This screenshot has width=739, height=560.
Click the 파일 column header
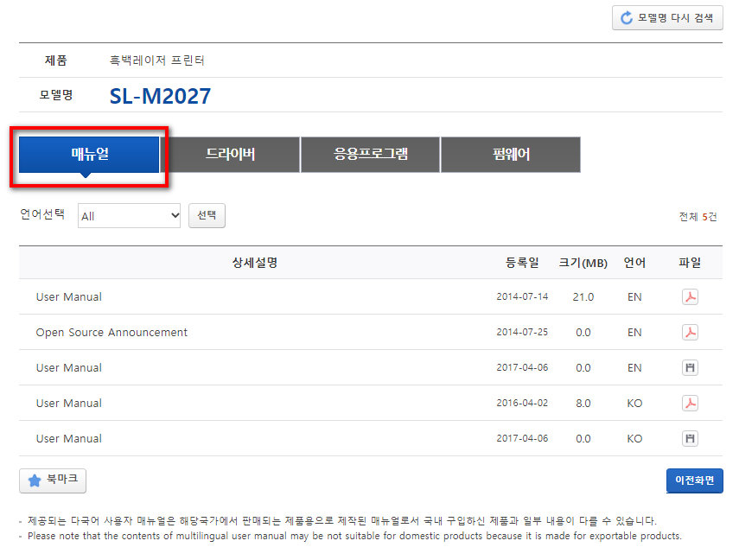tap(690, 263)
